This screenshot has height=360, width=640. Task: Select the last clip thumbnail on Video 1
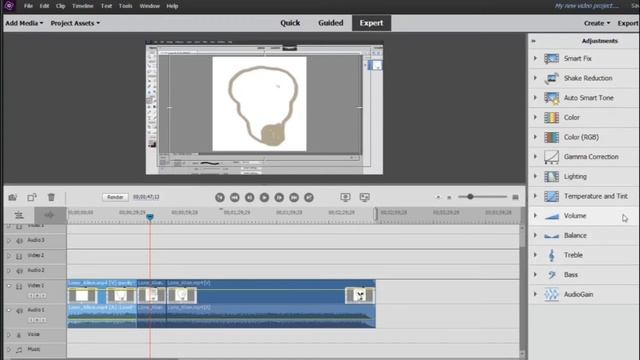tap(360, 295)
